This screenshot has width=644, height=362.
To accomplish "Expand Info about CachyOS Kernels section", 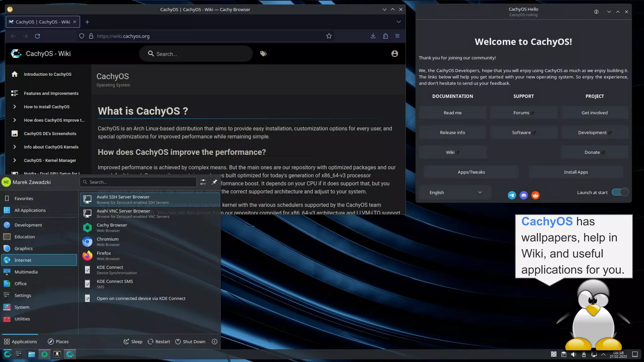I will 14,147.
